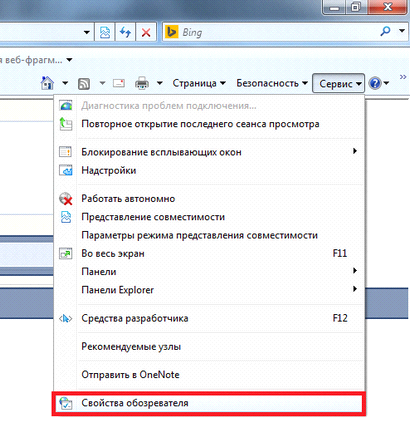Click the search magnifier icon in Bing box
The height and width of the screenshot is (423, 410).
pyautogui.click(x=385, y=32)
